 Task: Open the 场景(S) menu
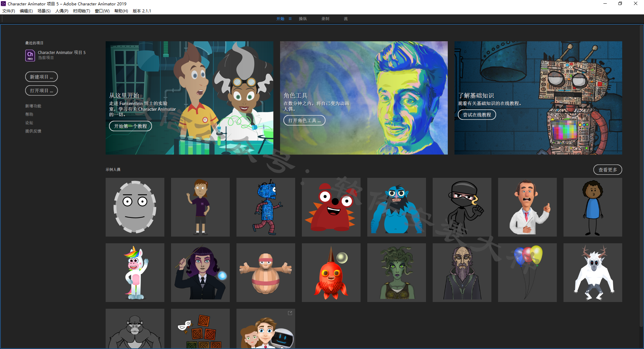44,11
